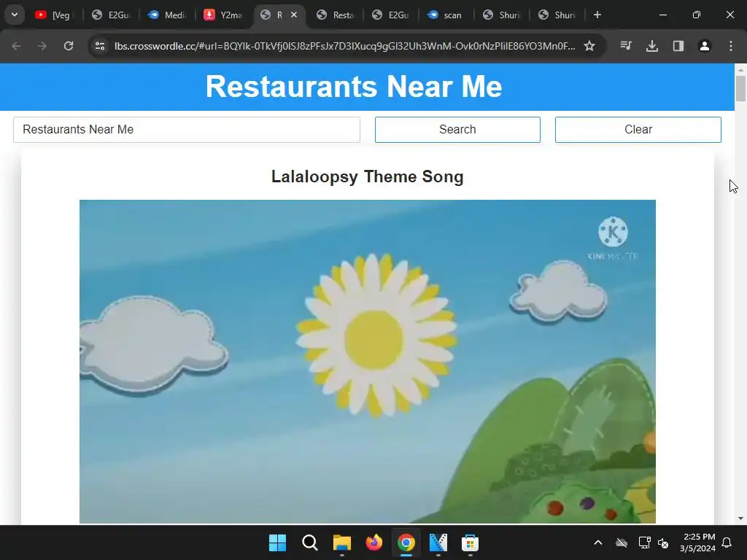Open network status tray icon
This screenshot has width=747, height=560.
(645, 542)
